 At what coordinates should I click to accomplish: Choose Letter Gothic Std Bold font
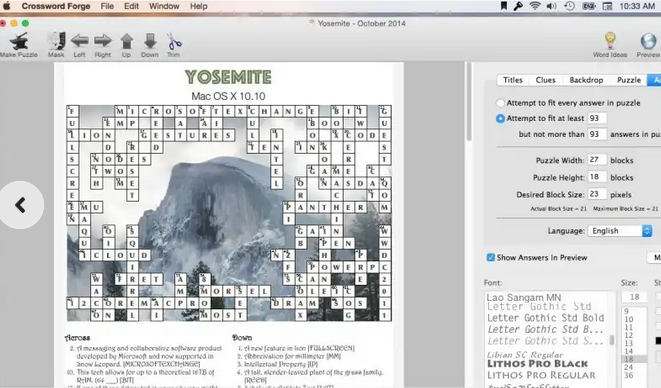coord(545,318)
